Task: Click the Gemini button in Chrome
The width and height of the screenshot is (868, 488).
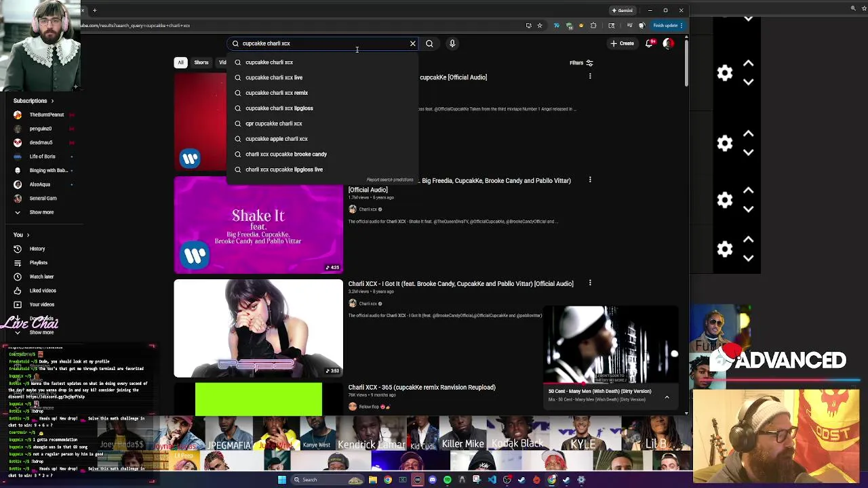Action: [622, 10]
